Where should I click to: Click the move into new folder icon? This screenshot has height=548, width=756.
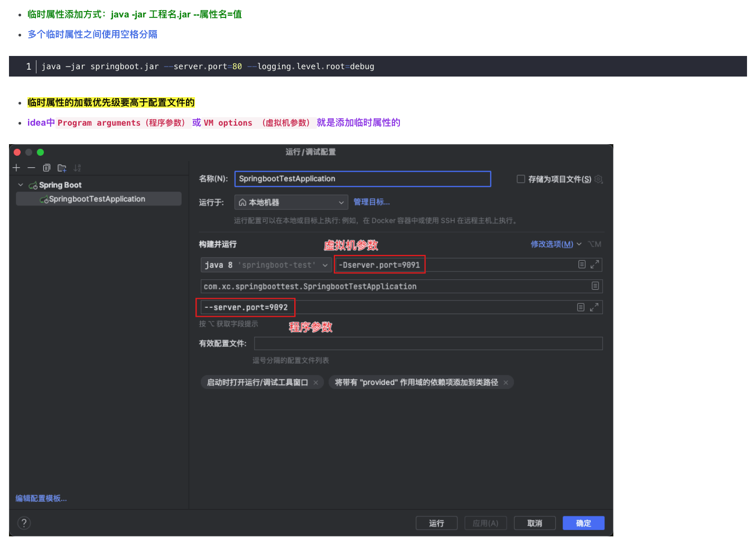(62, 168)
